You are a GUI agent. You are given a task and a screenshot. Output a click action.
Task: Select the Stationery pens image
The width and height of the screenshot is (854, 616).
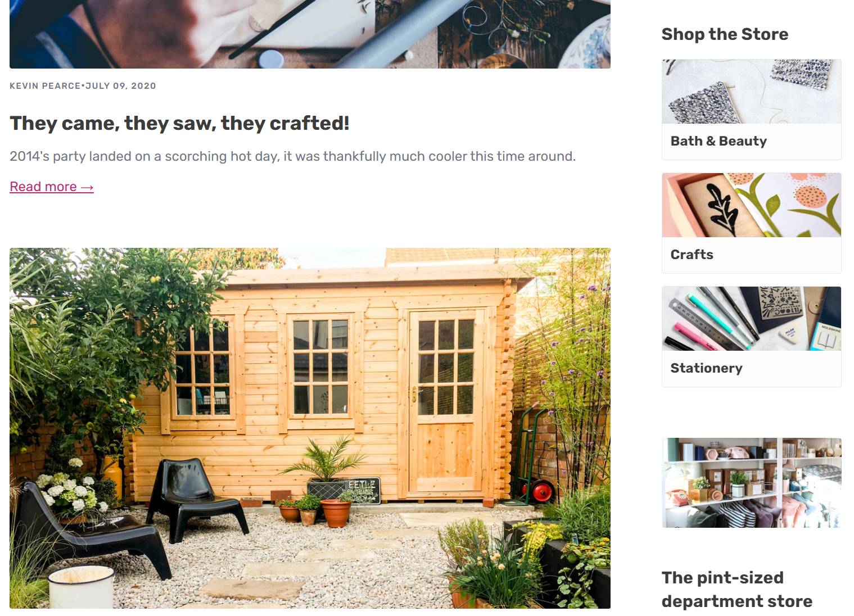pyautogui.click(x=751, y=319)
